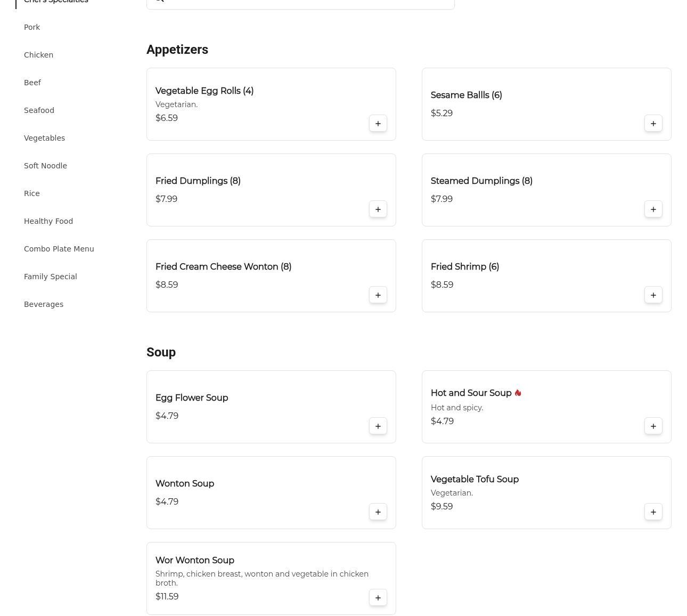This screenshot has width=687, height=616.
Task: Open the Seafood category
Action: [x=39, y=110]
